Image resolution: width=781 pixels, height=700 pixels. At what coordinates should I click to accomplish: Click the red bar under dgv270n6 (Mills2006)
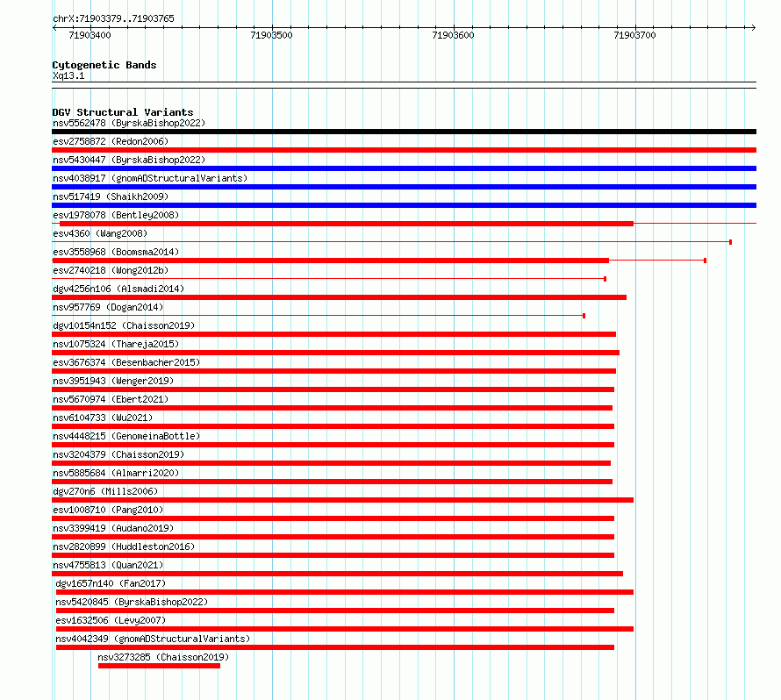(x=343, y=500)
